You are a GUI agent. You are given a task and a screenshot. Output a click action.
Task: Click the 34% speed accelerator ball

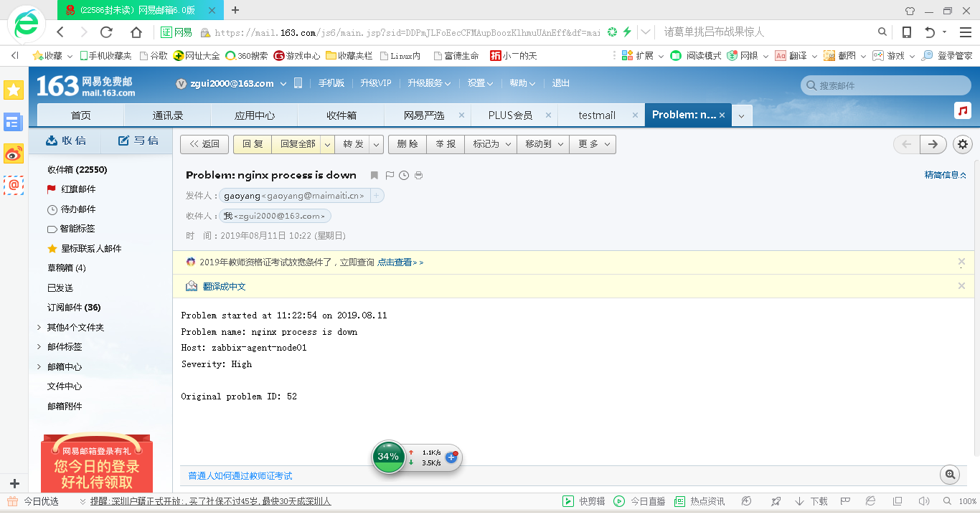click(x=388, y=457)
